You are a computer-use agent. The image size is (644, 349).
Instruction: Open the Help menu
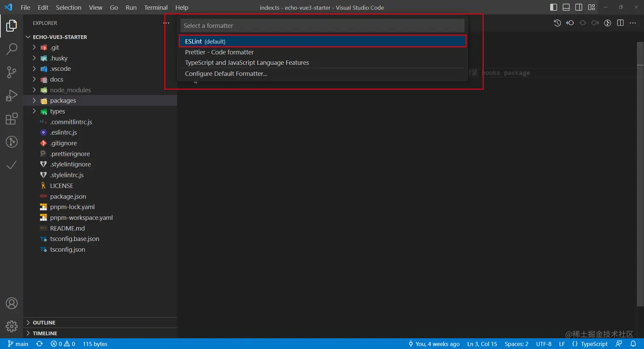[182, 7]
